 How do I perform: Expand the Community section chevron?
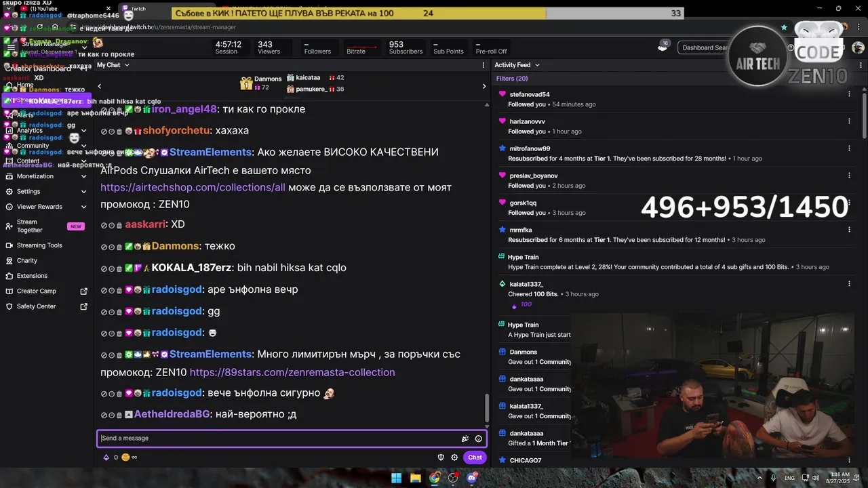pos(83,146)
